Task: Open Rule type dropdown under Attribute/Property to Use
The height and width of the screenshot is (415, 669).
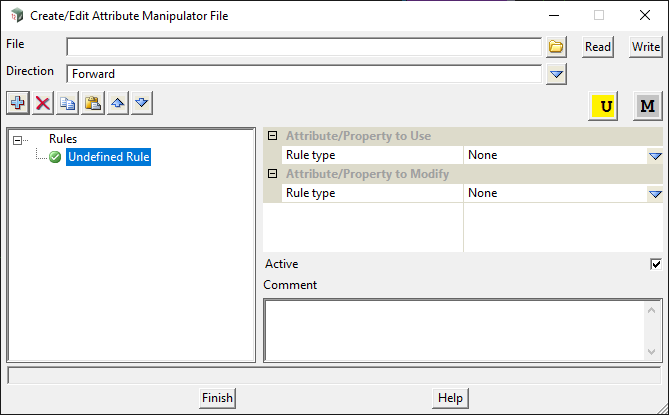Action: pos(655,156)
